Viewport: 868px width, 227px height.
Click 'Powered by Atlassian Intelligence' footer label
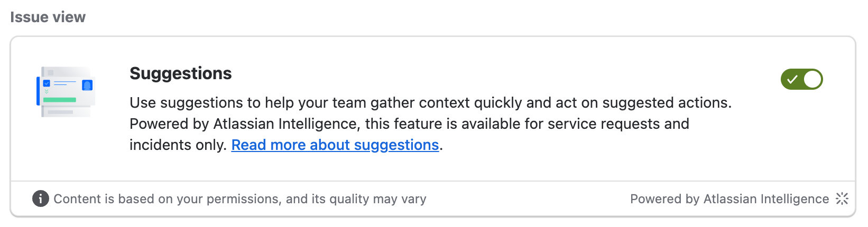point(730,199)
